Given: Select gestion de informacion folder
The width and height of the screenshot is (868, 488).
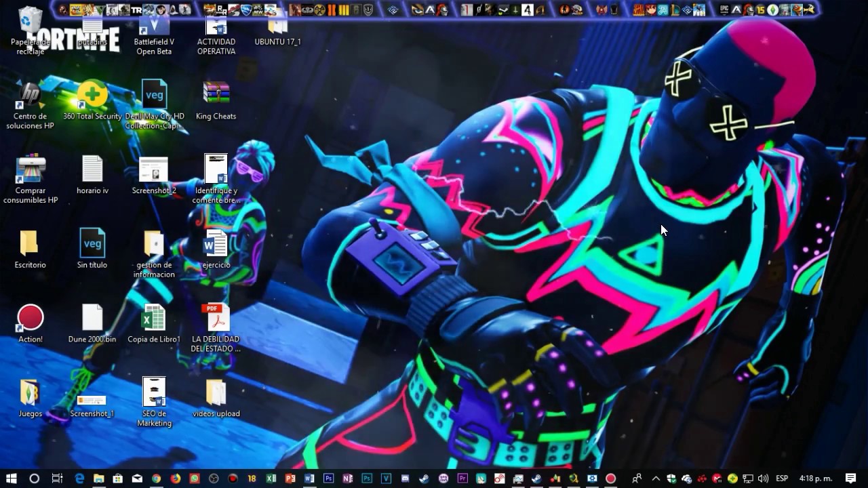Looking at the screenshot, I should [x=154, y=254].
